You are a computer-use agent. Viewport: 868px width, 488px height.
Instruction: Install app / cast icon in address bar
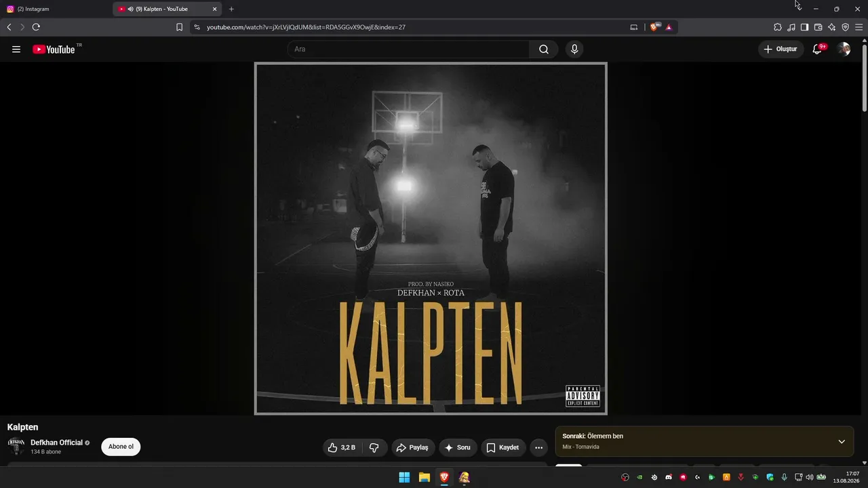[x=634, y=27]
